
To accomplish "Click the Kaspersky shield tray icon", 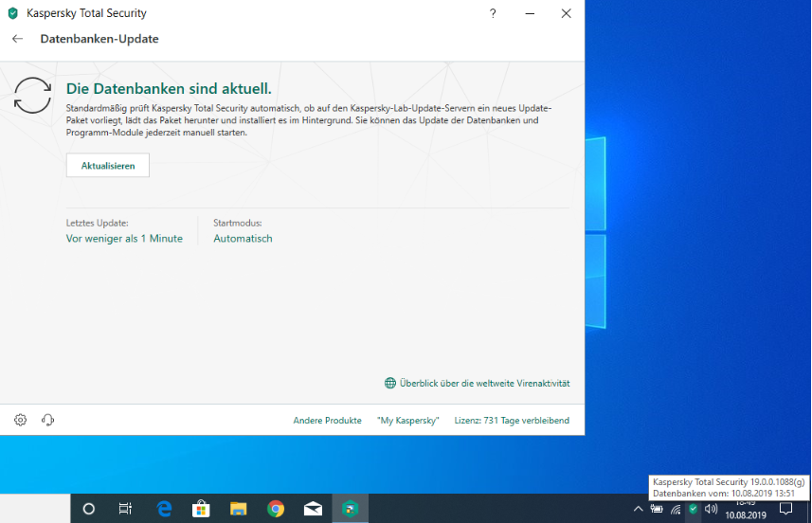I will (x=693, y=509).
